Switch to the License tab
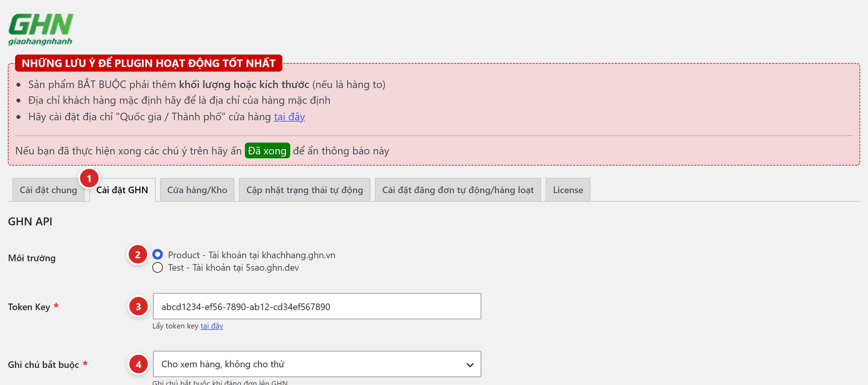The image size is (868, 385). point(568,190)
